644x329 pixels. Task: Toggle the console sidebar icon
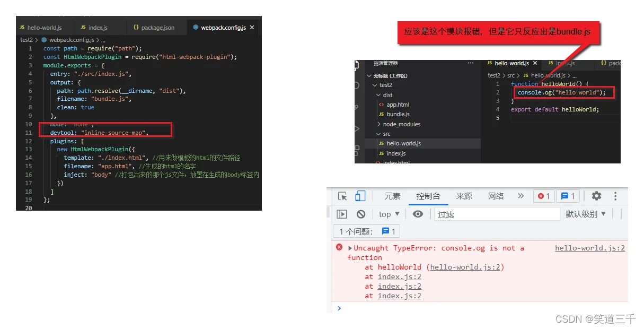coord(342,214)
